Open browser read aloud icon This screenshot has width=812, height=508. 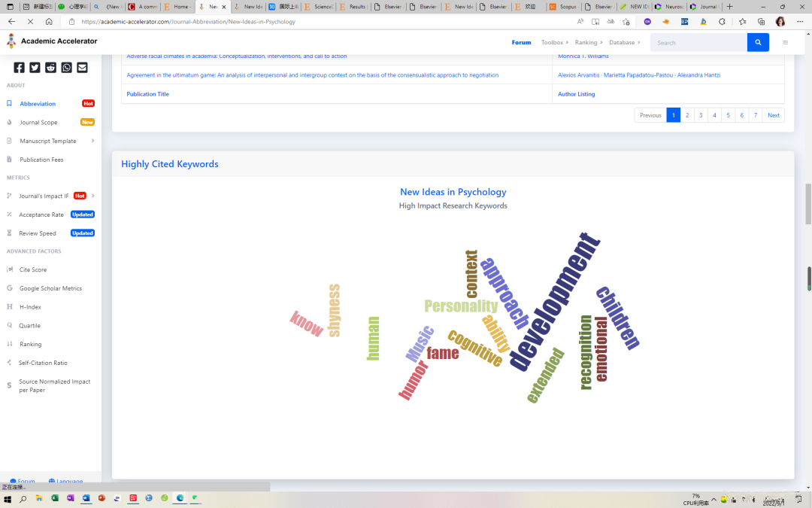click(580, 21)
